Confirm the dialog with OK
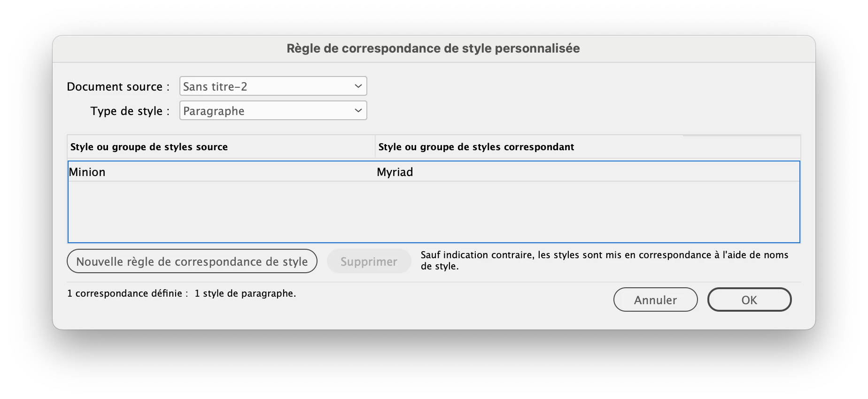Screen dimensions: 868x399 pos(749,300)
